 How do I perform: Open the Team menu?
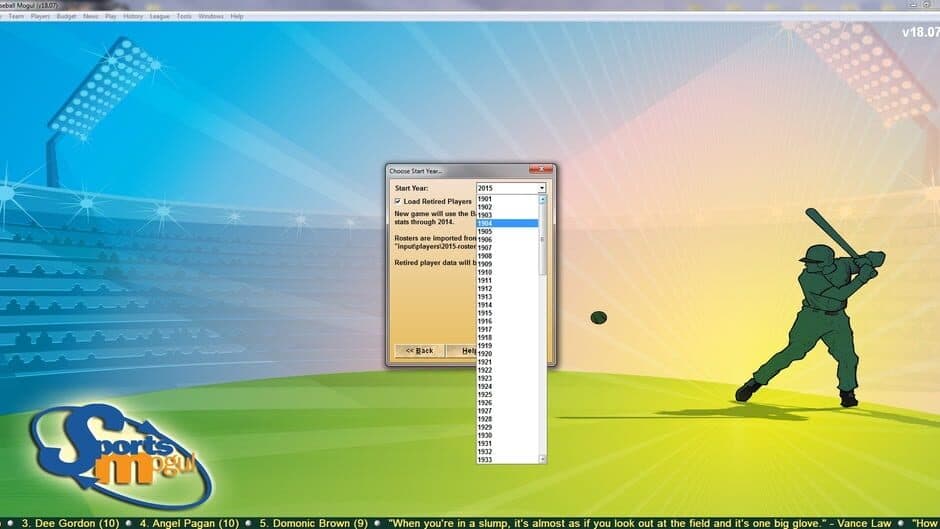(x=17, y=16)
